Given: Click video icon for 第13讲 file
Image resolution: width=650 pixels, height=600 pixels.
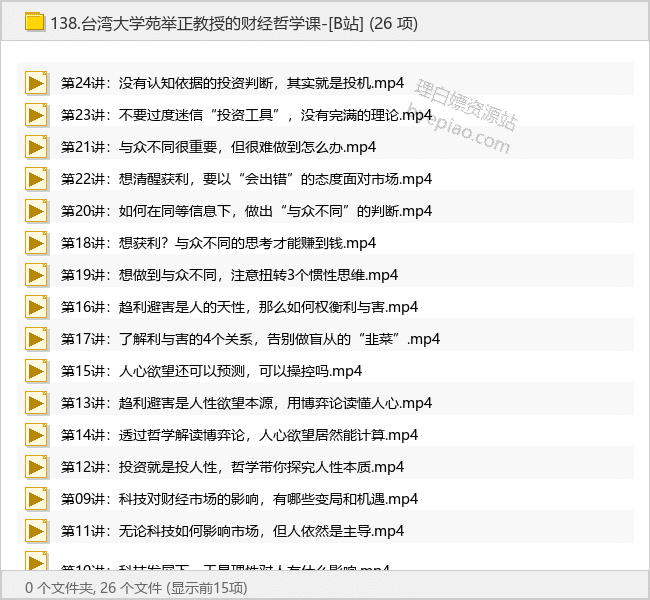Looking at the screenshot, I should pos(36,403).
